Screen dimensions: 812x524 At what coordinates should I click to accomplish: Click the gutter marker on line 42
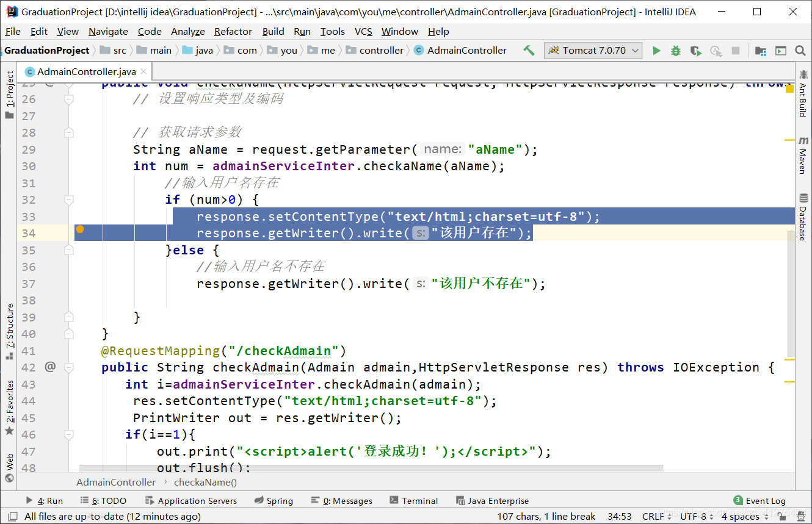pos(50,367)
